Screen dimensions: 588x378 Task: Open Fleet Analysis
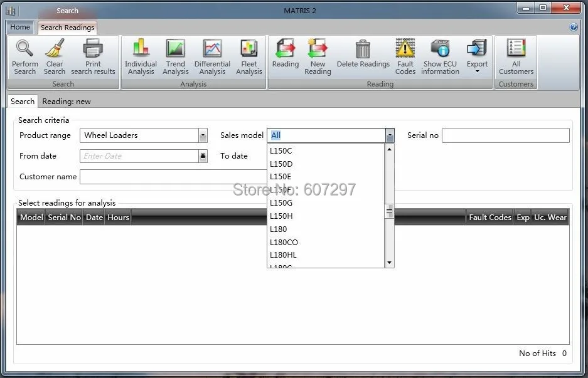(249, 57)
